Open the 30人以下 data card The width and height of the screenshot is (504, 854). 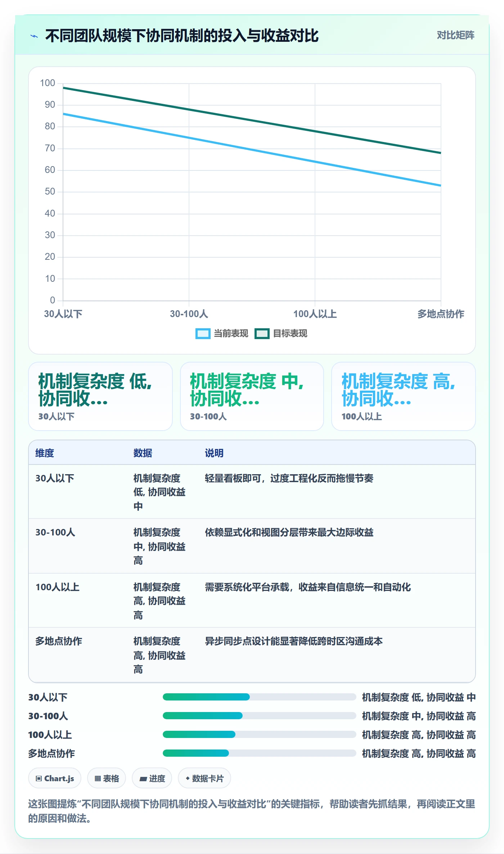tap(100, 396)
